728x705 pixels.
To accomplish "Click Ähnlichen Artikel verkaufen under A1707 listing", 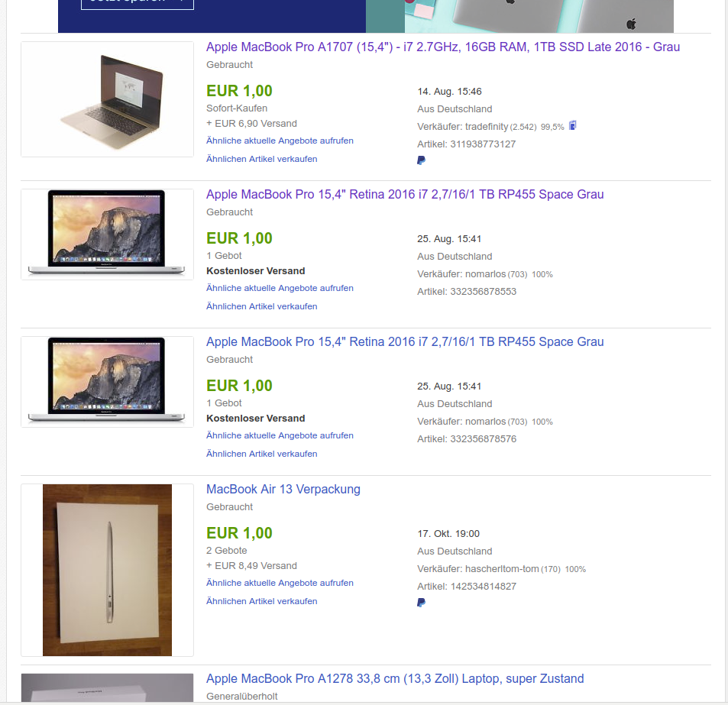I will pyautogui.click(x=262, y=159).
